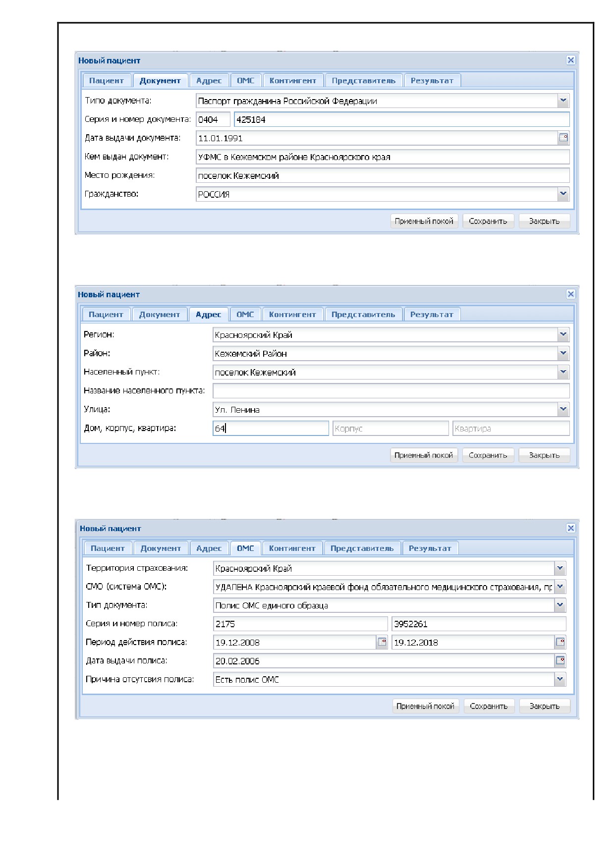Expand the СМО (система ОМС) dropdown
Screen dimensions: 614x868
pyautogui.click(x=560, y=587)
